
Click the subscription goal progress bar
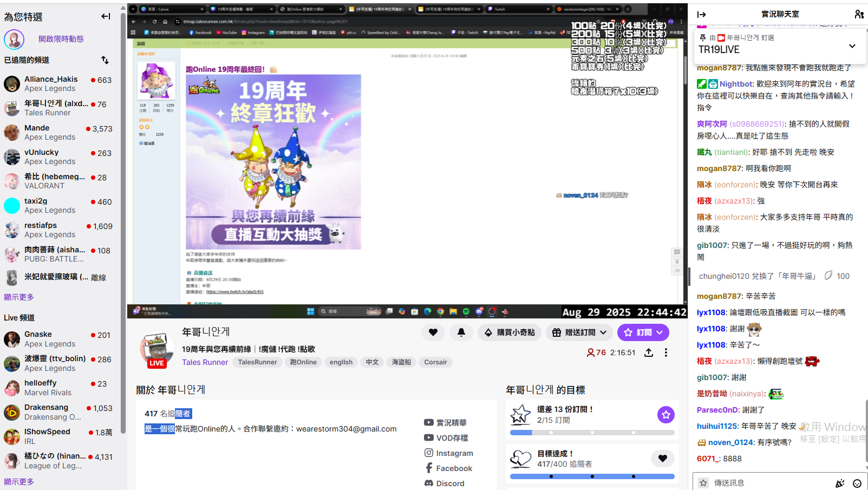tap(592, 433)
